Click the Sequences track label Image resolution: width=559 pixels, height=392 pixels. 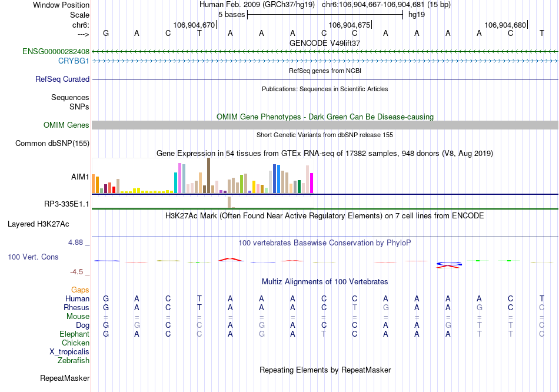70,97
